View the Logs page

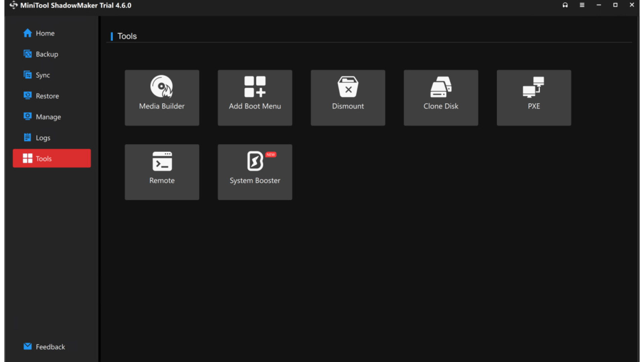(x=43, y=138)
